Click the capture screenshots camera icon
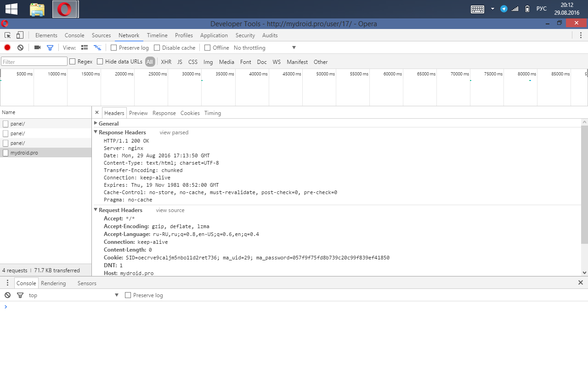Screen dimensions: 588x368 [38, 47]
